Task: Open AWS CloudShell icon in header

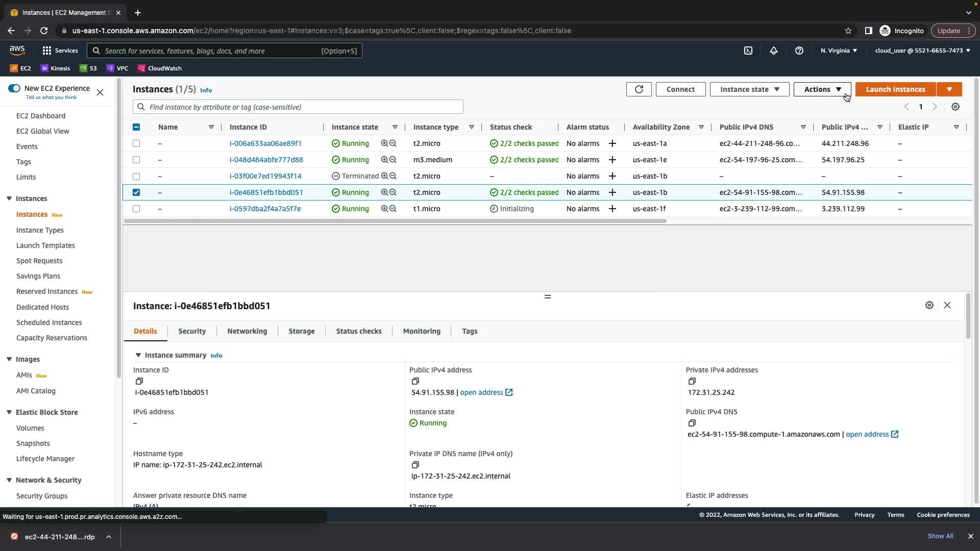Action: [748, 51]
